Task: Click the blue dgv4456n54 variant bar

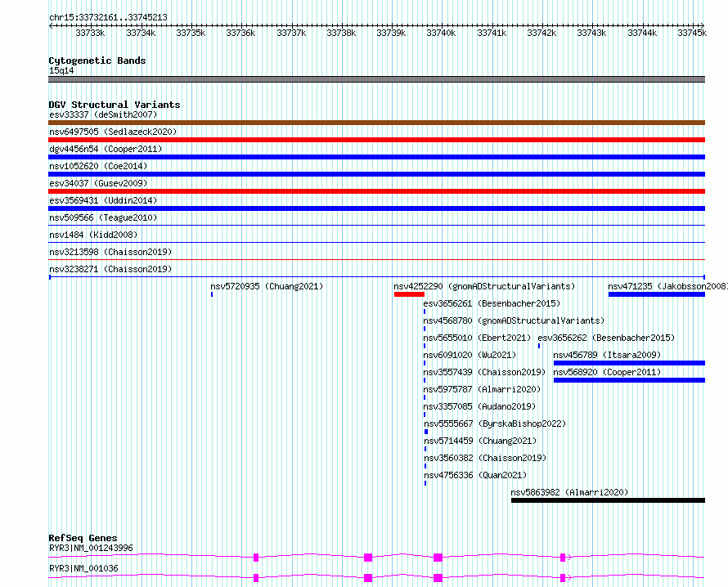Action: pyautogui.click(x=376, y=157)
